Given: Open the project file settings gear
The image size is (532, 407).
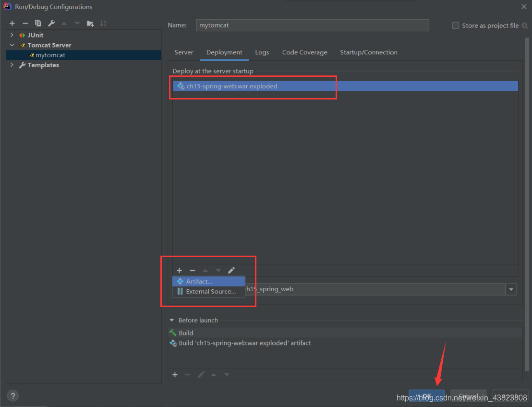Looking at the screenshot, I should click(524, 25).
